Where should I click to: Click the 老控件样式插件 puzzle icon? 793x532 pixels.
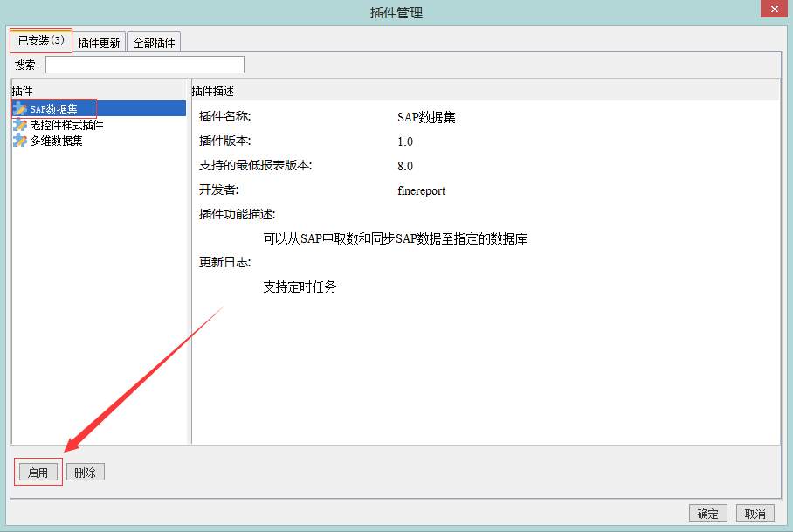pos(20,125)
